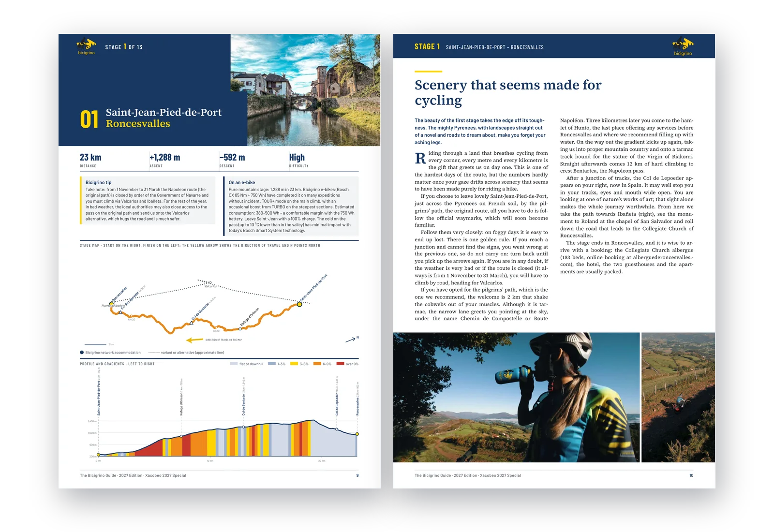Viewport: 774px width, 532px height.
Task: Click the north arrow labelled N on the map
Action: pos(352,340)
